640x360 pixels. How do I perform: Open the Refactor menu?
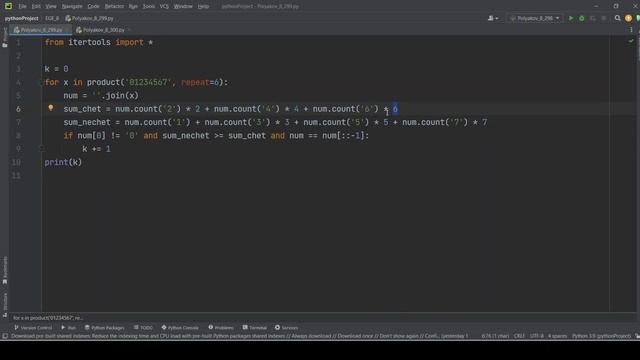[114, 6]
